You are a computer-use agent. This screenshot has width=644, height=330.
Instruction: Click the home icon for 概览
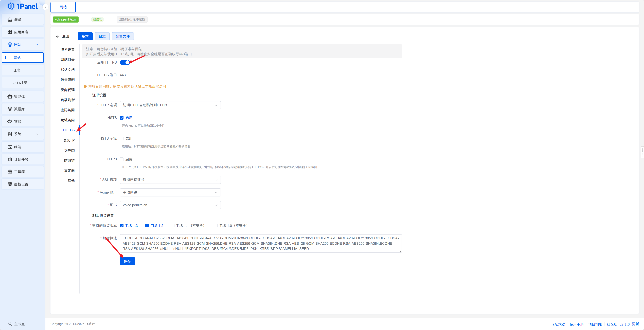click(10, 20)
